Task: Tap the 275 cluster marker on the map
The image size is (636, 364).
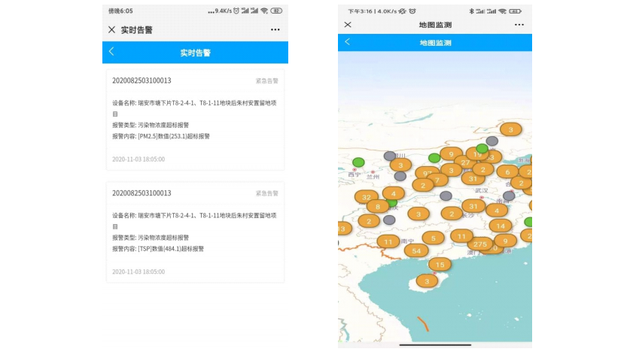Action: coord(479,243)
